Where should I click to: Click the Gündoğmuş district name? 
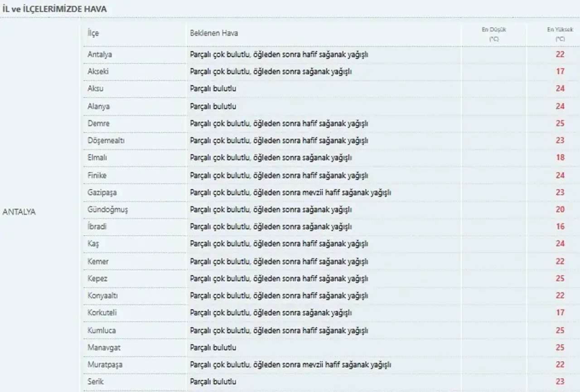click(x=107, y=209)
